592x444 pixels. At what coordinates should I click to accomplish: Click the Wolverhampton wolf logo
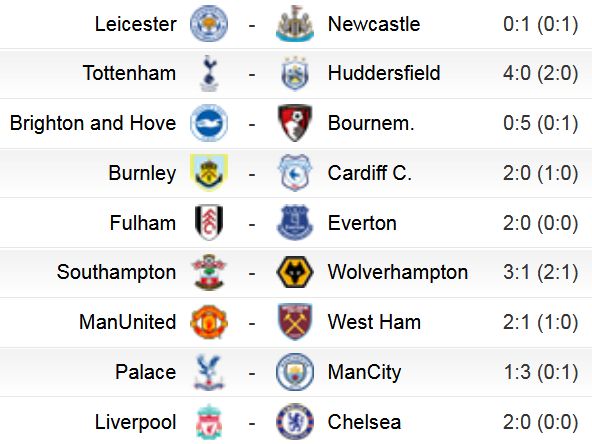coord(295,272)
